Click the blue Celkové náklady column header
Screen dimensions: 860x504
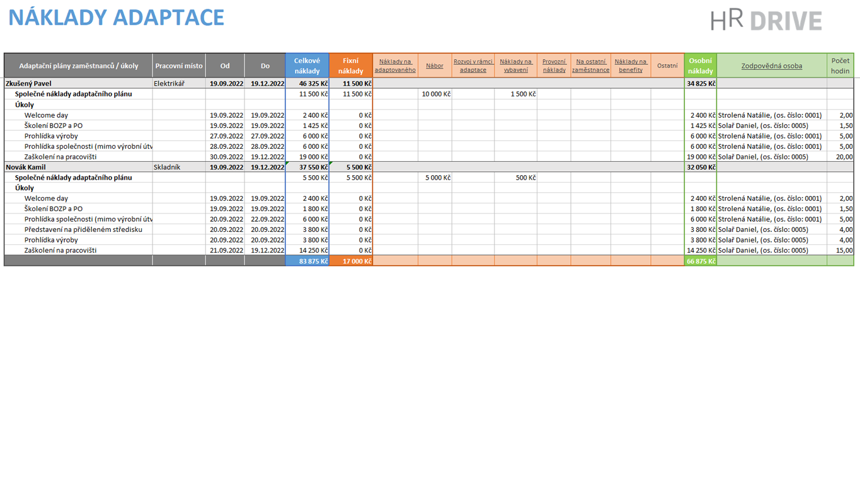click(307, 66)
